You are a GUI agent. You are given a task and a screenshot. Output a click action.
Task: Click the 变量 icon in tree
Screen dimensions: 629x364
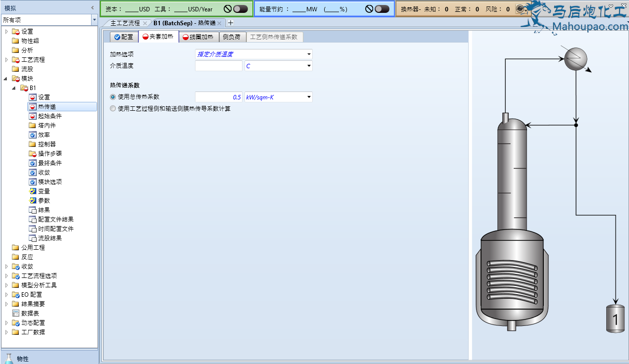33,191
